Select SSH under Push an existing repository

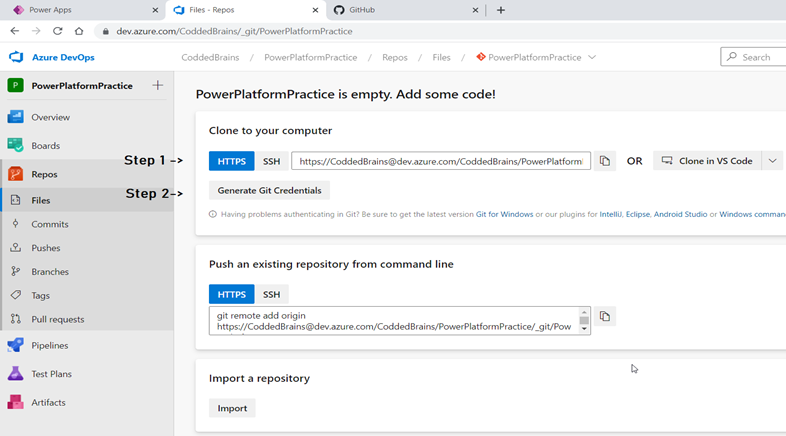272,294
